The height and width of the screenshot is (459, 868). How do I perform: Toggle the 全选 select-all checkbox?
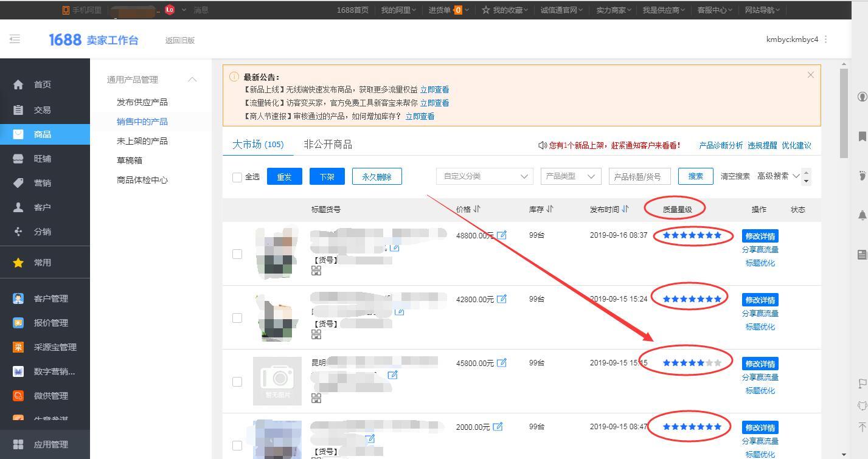[x=237, y=177]
